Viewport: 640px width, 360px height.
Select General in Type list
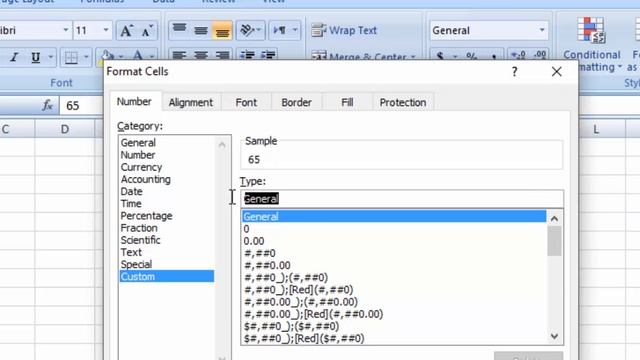pos(394,217)
